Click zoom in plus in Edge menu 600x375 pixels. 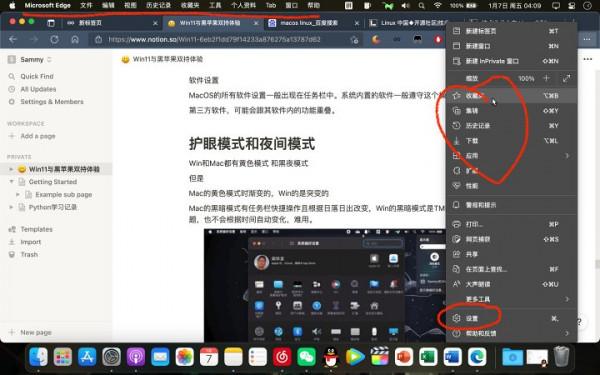546,78
